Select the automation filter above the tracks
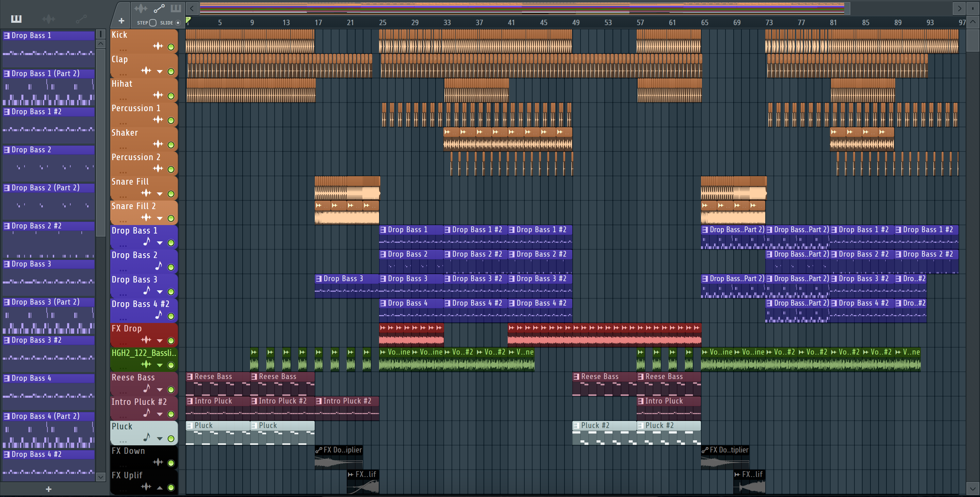 point(159,8)
